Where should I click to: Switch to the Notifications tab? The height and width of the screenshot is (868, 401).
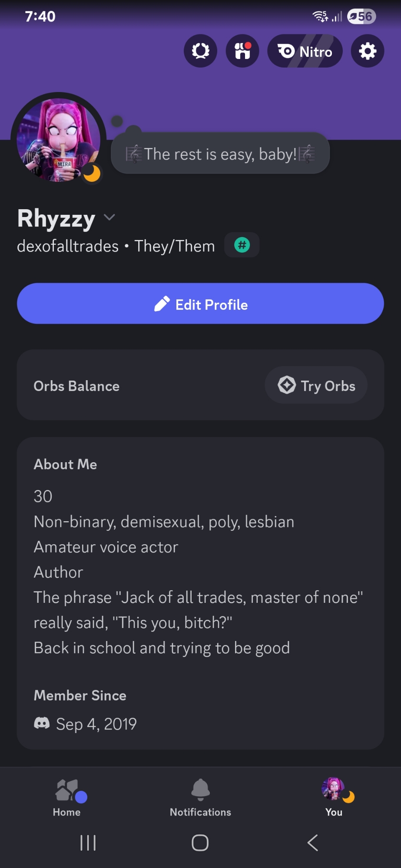[200, 797]
